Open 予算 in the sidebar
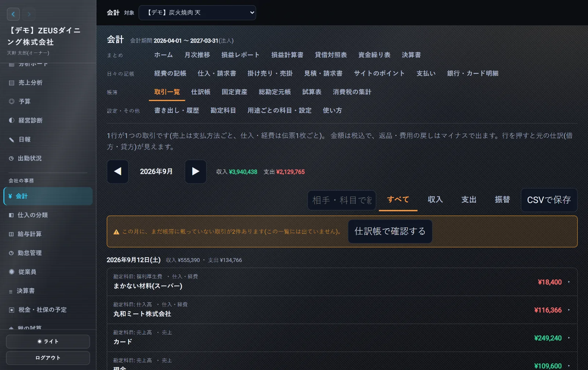This screenshot has height=370, width=588. pyautogui.click(x=48, y=101)
